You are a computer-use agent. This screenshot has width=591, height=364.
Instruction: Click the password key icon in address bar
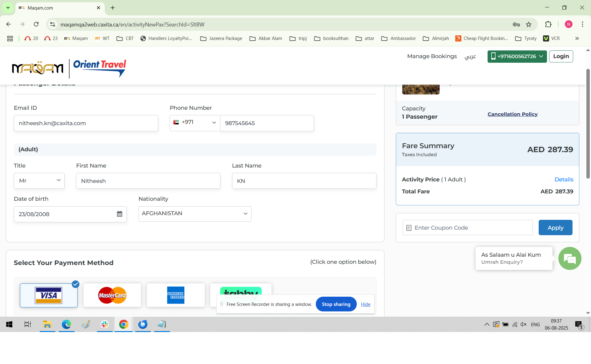click(x=516, y=25)
